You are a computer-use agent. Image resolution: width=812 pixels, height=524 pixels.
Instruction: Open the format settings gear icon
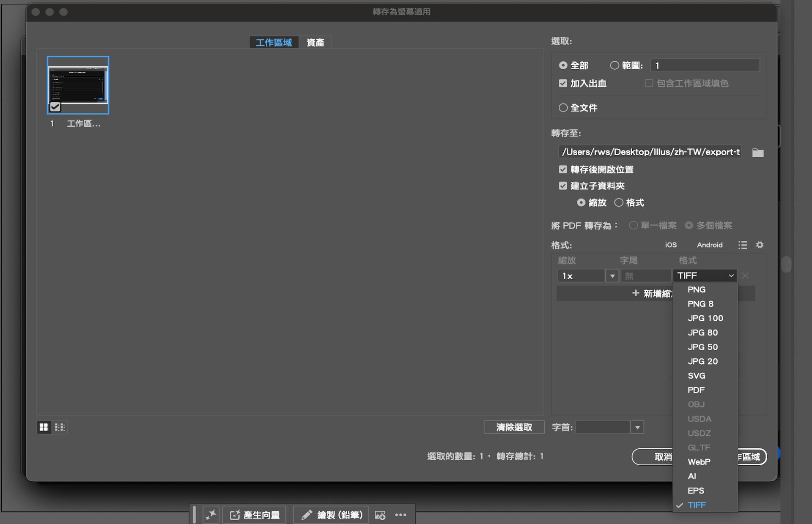click(760, 245)
